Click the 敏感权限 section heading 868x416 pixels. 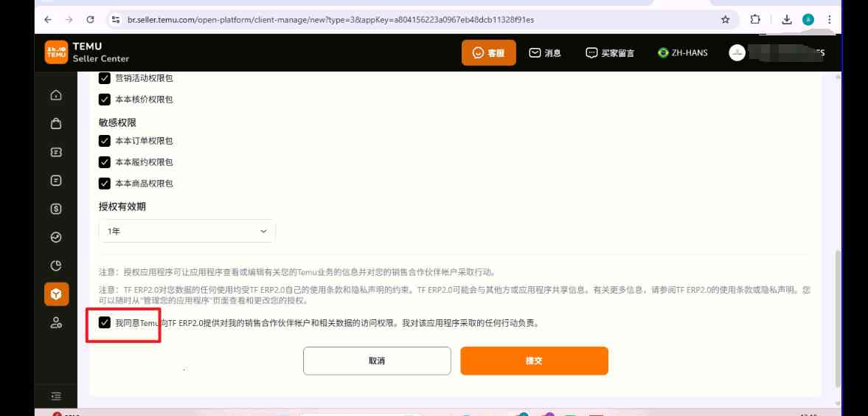pyautogui.click(x=117, y=122)
